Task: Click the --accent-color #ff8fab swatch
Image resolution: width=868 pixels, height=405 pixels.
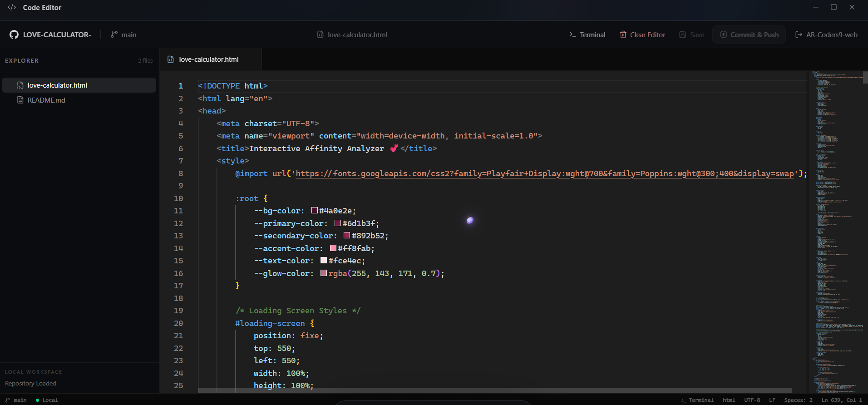Action: pyautogui.click(x=333, y=248)
